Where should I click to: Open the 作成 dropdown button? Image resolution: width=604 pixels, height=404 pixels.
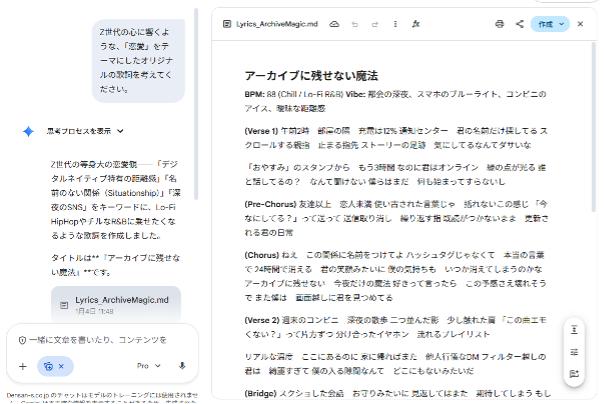549,23
